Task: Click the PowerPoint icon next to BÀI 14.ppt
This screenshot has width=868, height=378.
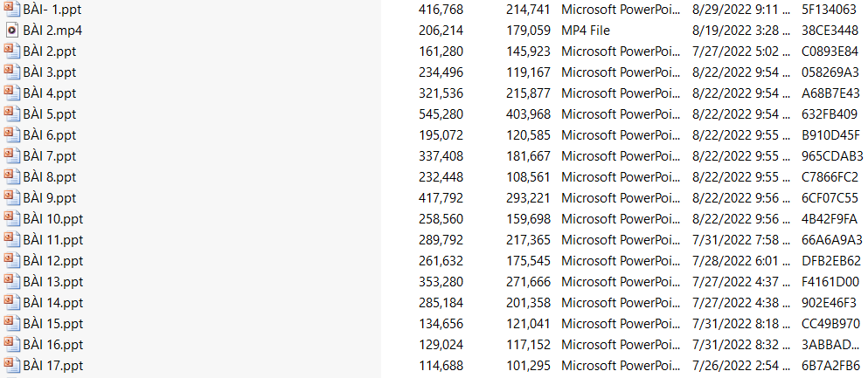Action: (11, 302)
